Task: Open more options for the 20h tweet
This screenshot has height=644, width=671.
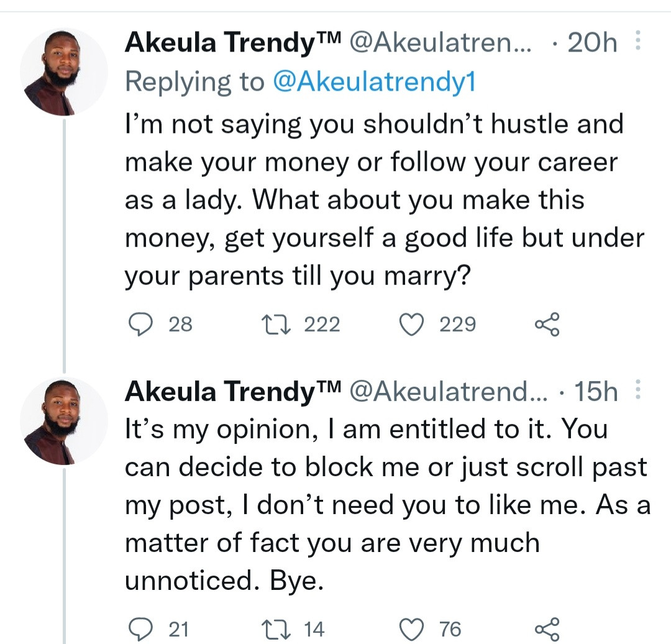Action: click(636, 44)
